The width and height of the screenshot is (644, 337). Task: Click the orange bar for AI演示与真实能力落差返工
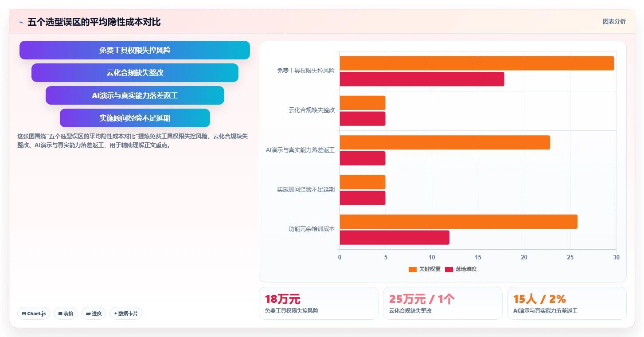coord(445,142)
